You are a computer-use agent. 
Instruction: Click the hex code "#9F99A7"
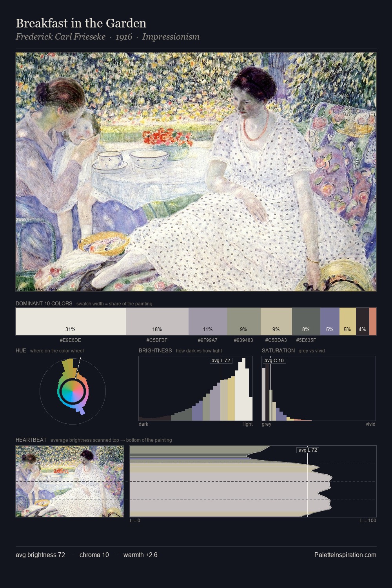point(208,340)
